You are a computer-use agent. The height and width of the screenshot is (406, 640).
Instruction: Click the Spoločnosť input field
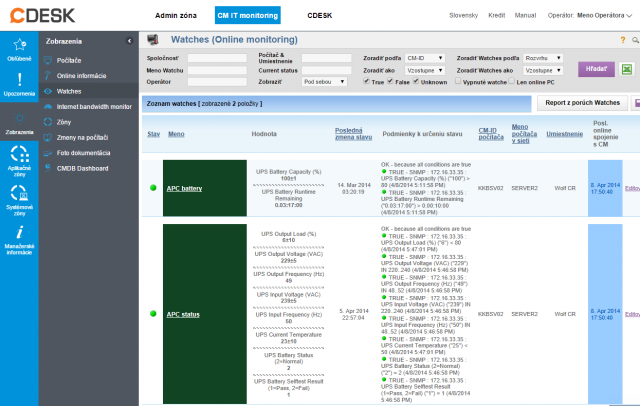[217, 58]
